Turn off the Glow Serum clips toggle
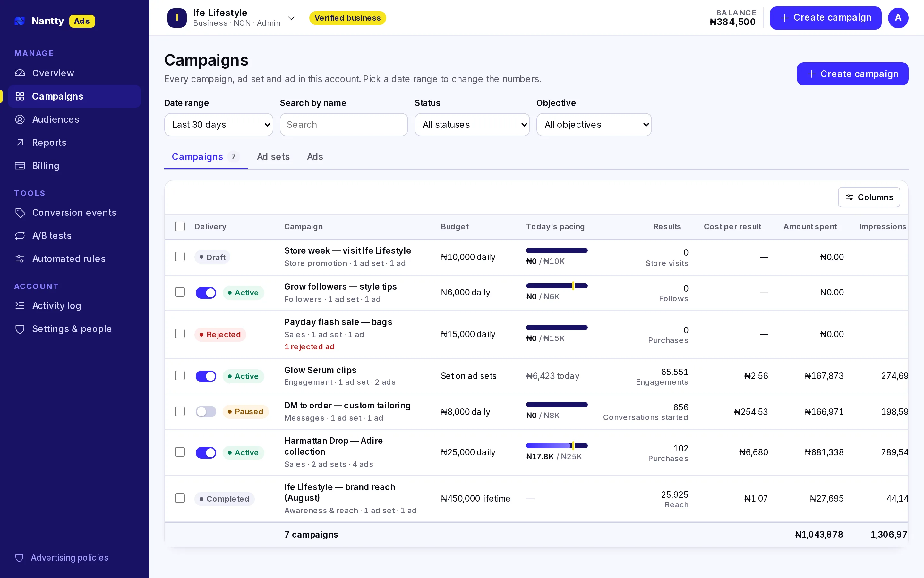This screenshot has height=578, width=924. (206, 376)
